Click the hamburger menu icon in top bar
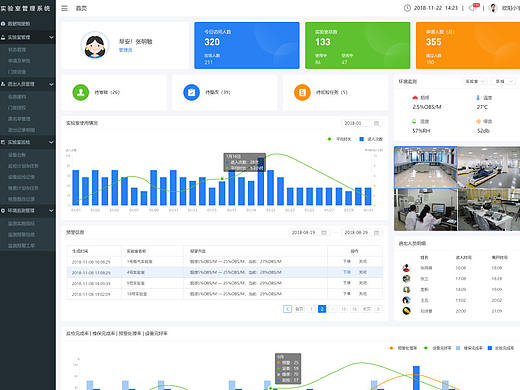Image resolution: width=520 pixels, height=390 pixels. point(64,8)
